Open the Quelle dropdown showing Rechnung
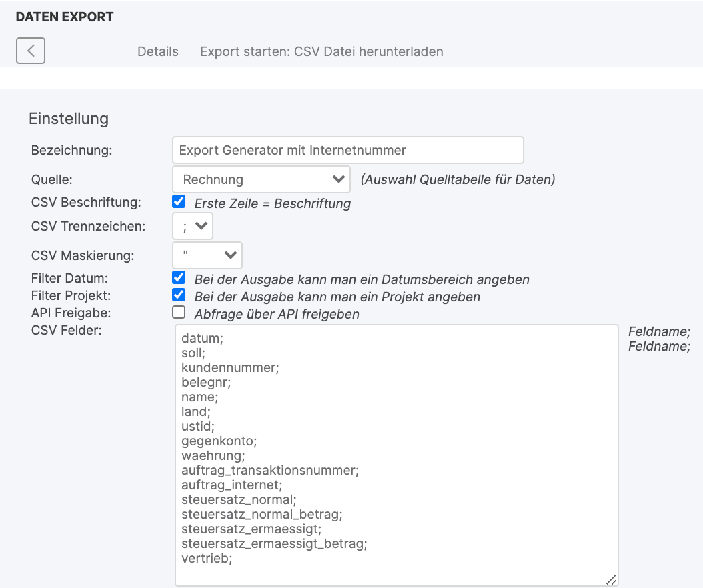Screen dimensions: 703x588 pos(261,179)
